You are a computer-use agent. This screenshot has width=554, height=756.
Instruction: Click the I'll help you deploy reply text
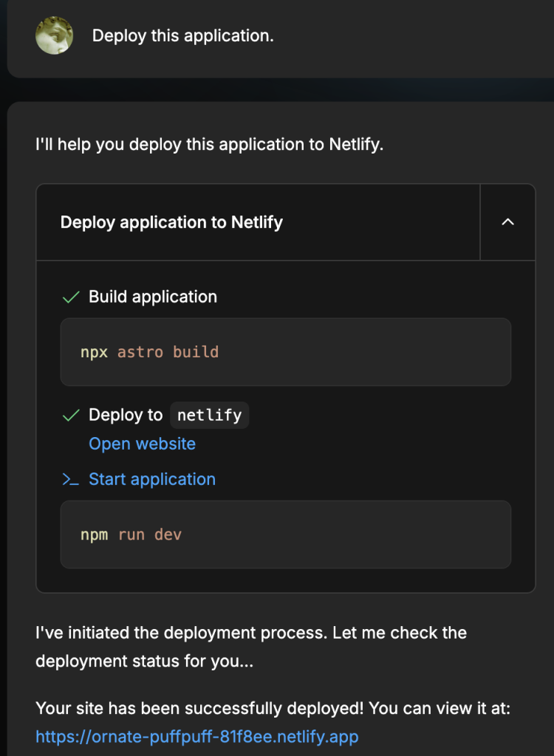(209, 144)
